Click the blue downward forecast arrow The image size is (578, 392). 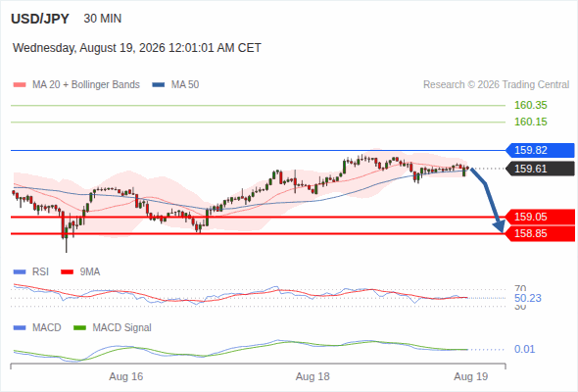tap(488, 200)
